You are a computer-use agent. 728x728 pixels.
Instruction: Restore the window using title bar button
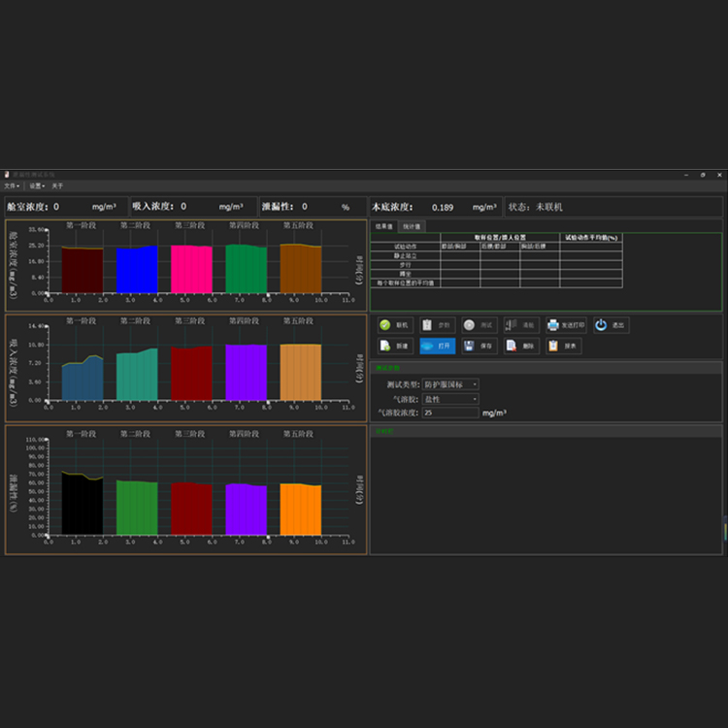pos(703,175)
